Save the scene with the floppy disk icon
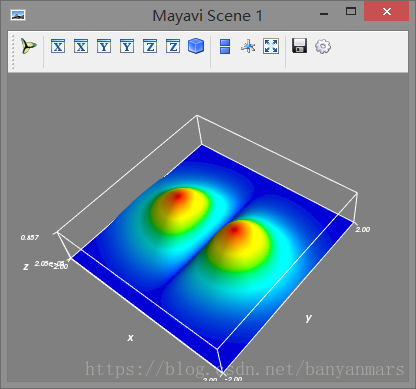Screen dimensions: 416x389 pyautogui.click(x=299, y=46)
